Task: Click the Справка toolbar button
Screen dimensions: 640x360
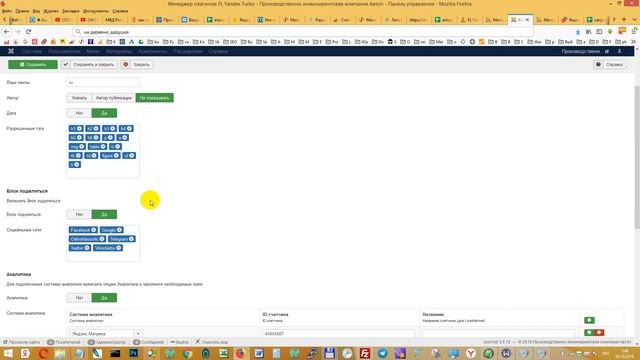Action: (610, 64)
